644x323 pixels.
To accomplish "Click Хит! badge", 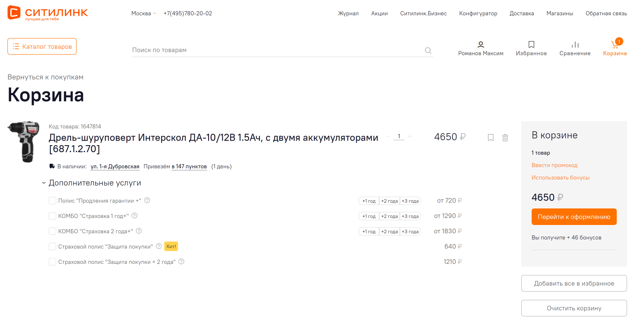I will [x=171, y=246].
